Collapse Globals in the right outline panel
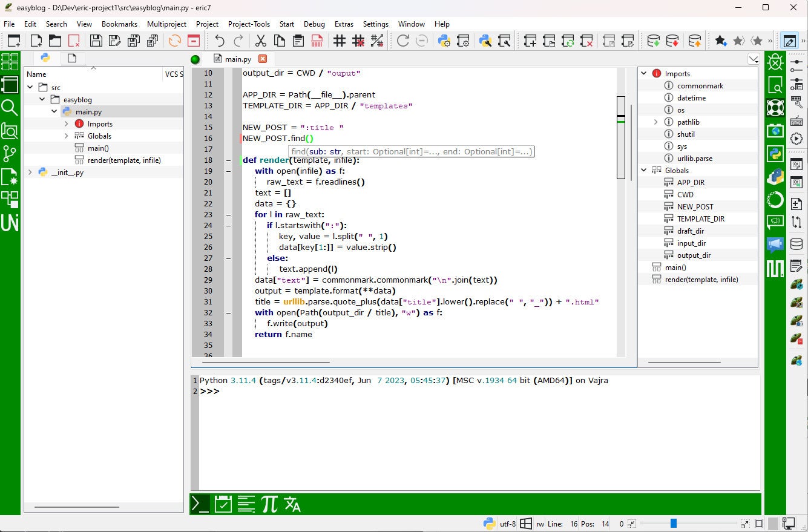Image resolution: width=808 pixels, height=532 pixels. pos(644,170)
